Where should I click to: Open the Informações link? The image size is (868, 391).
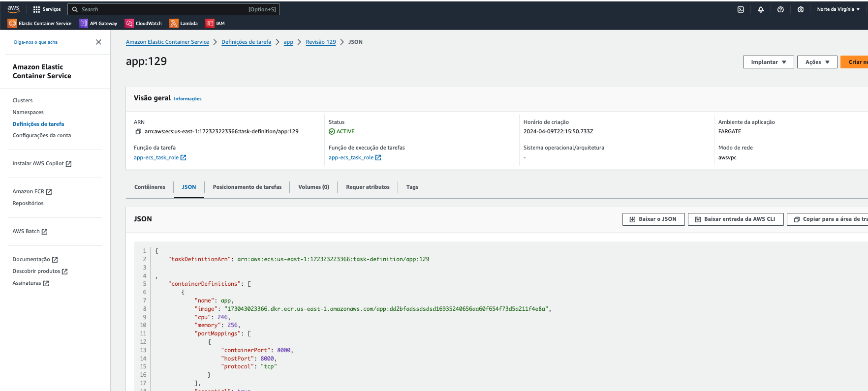(x=187, y=99)
